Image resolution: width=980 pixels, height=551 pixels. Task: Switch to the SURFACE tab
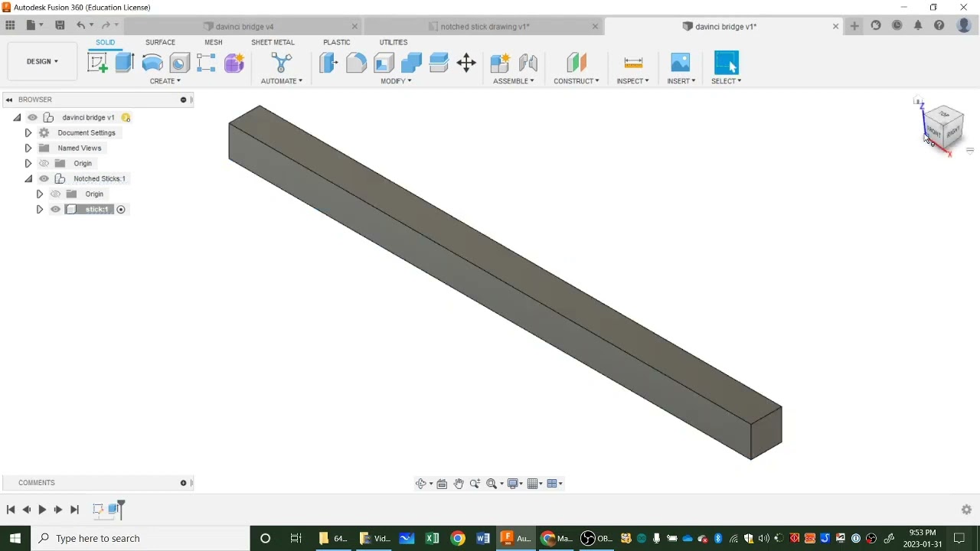click(160, 42)
